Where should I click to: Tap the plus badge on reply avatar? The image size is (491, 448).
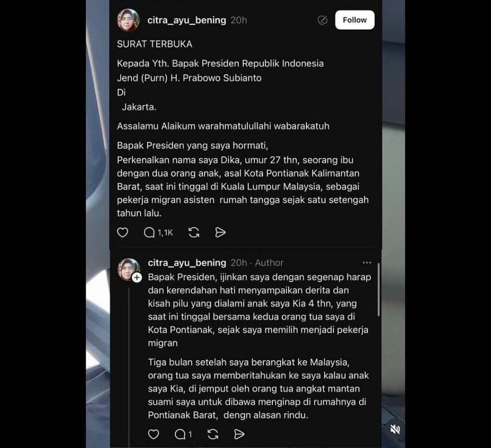point(137,278)
